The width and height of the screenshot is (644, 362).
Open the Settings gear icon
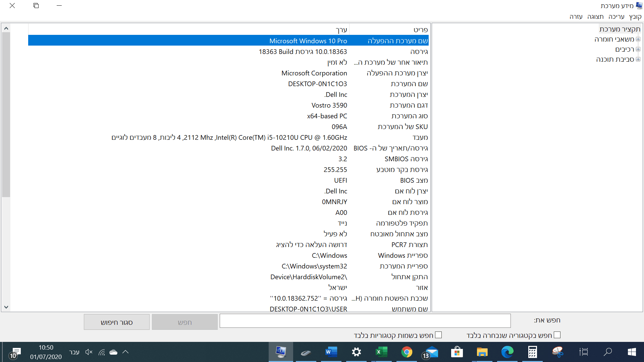click(356, 352)
